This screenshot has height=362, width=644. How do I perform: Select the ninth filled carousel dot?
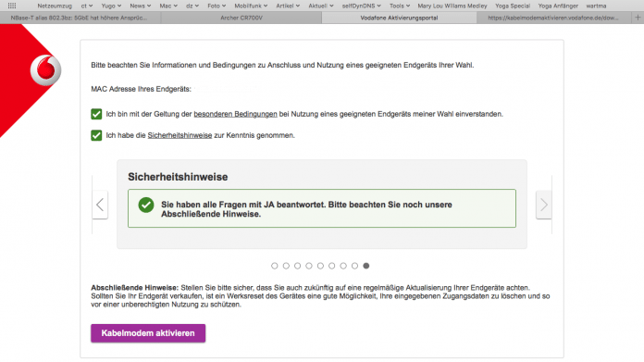[x=366, y=266]
